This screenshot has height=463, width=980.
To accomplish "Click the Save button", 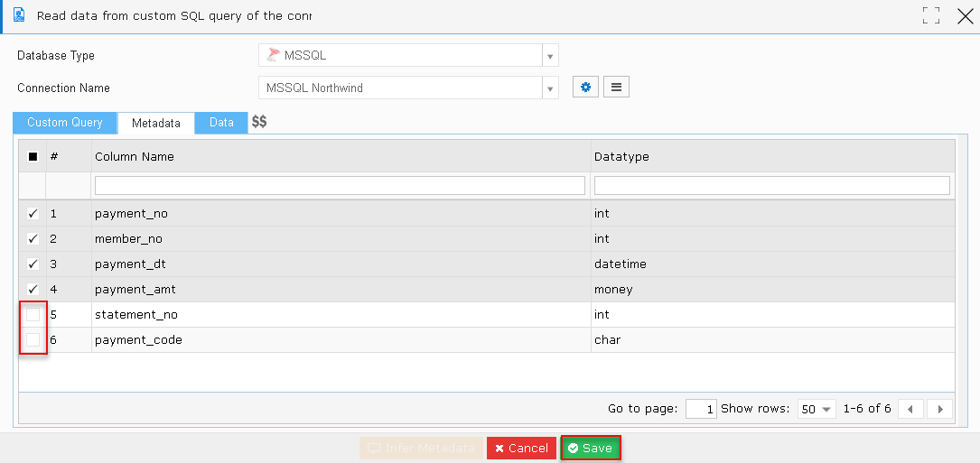I will coord(591,448).
